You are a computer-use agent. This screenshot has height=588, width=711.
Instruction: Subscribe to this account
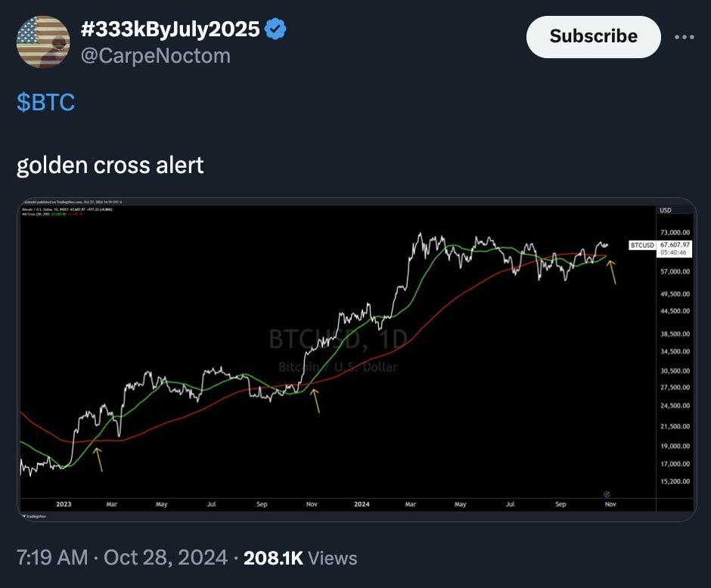[x=593, y=36]
